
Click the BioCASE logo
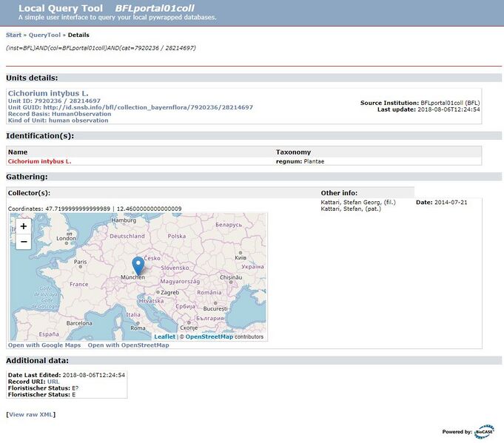[485, 432]
